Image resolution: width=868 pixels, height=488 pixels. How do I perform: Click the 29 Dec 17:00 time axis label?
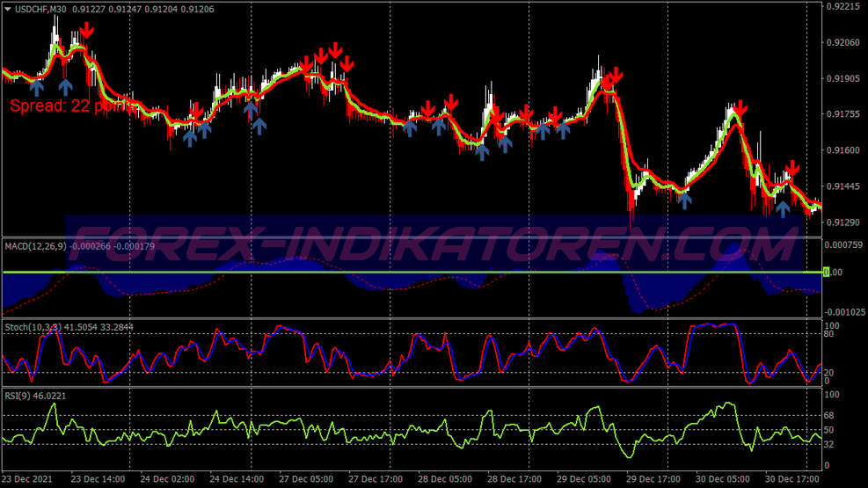654,481
